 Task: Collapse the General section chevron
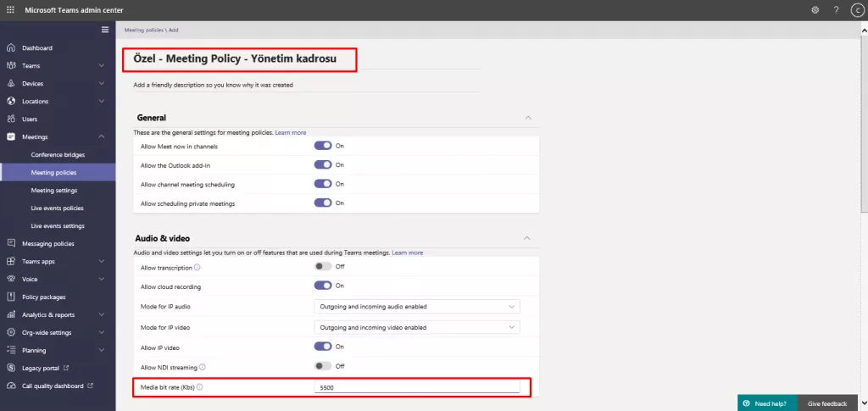pos(528,118)
